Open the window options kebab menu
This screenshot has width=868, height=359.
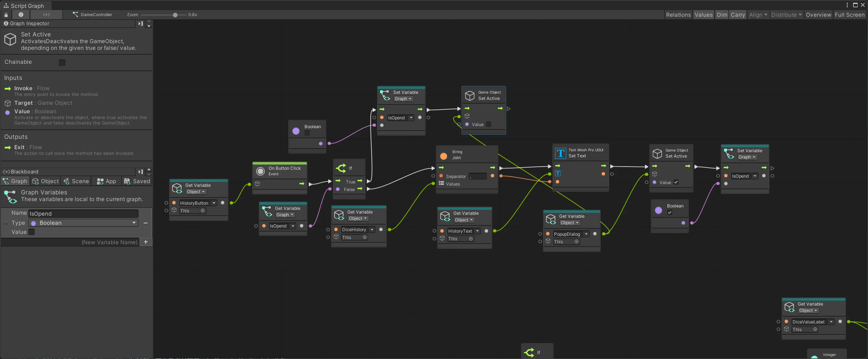(847, 5)
